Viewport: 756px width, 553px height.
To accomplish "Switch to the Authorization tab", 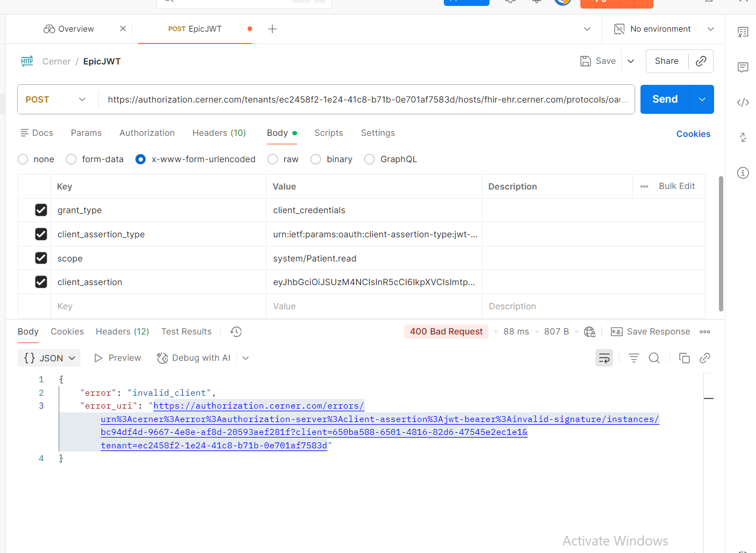I will point(147,133).
